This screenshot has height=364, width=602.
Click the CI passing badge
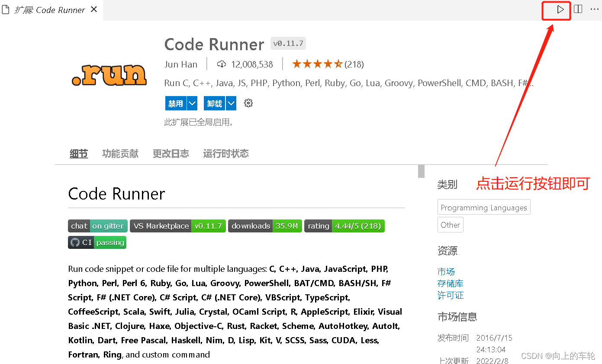point(97,242)
